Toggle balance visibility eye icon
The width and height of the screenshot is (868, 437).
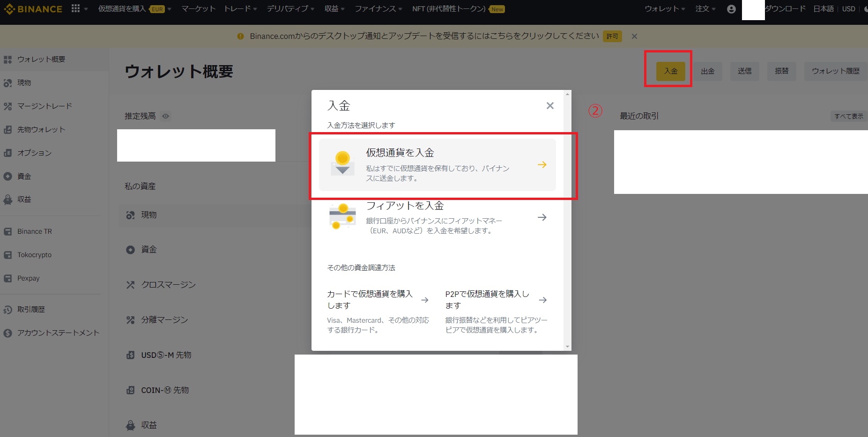point(165,116)
